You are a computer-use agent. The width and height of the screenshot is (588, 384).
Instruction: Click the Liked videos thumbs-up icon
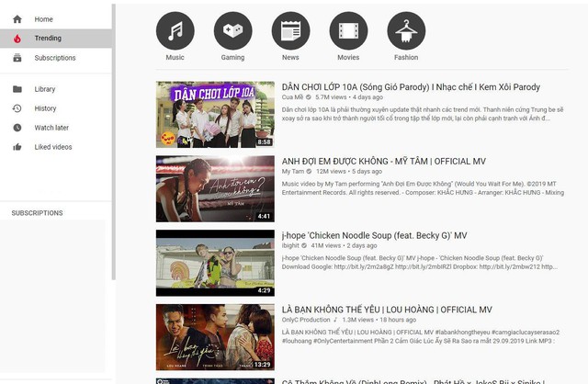pos(17,147)
